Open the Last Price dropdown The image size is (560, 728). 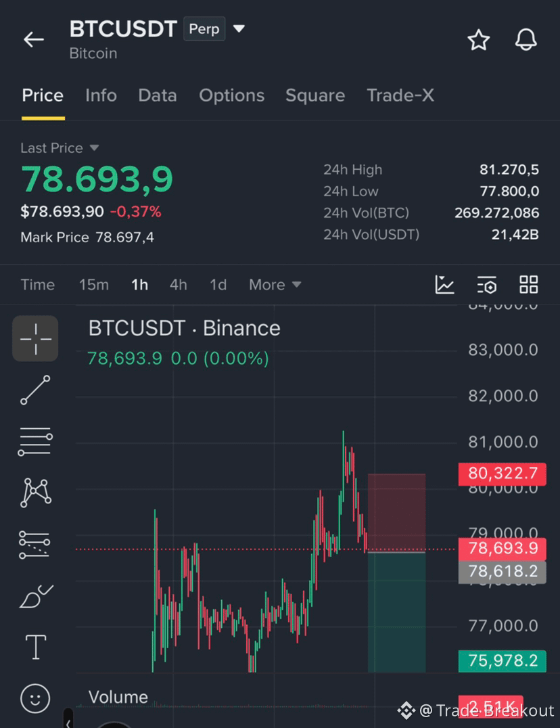click(60, 148)
